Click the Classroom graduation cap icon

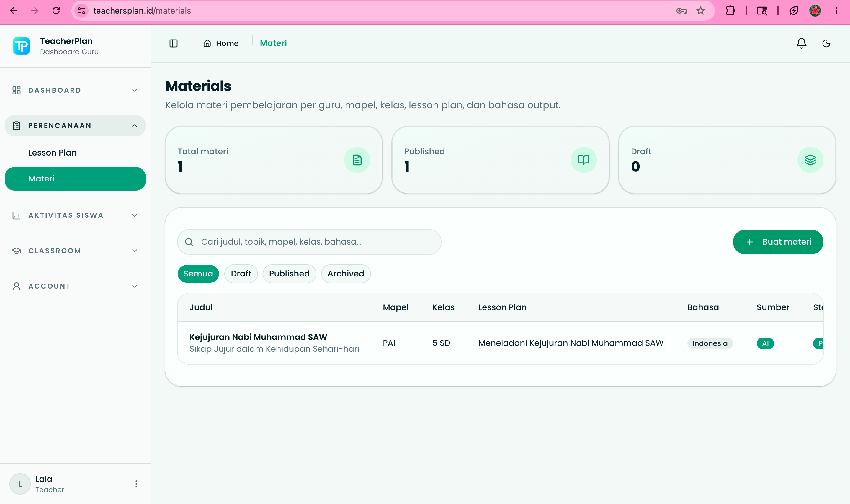click(16, 251)
